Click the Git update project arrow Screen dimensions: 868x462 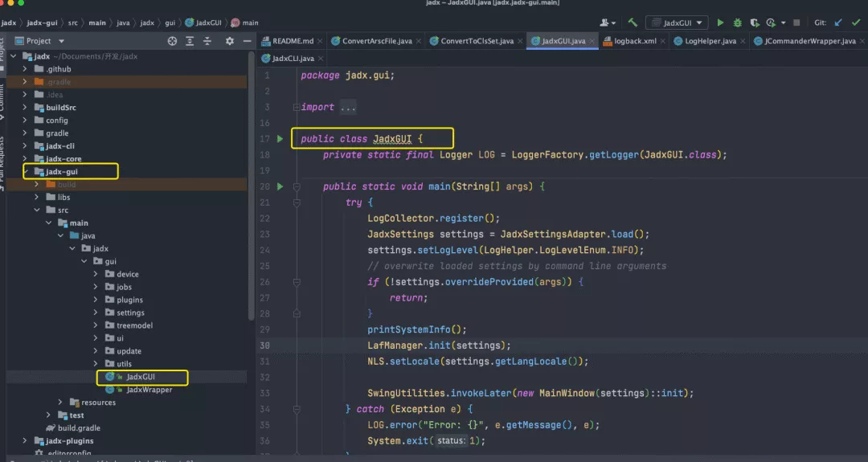pos(839,22)
